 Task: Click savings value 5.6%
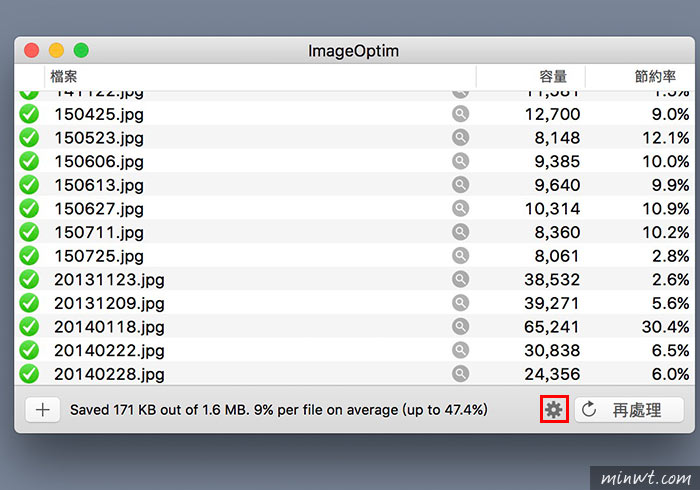pos(671,304)
